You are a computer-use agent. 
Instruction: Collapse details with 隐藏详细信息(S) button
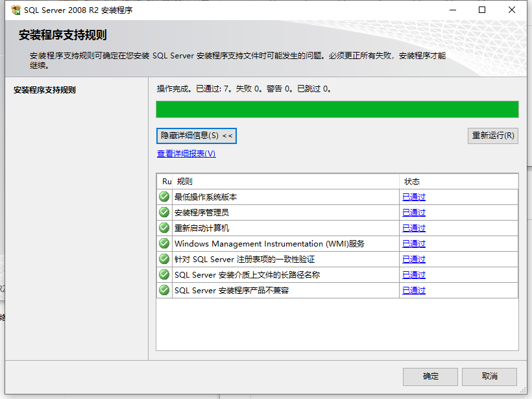tap(197, 136)
